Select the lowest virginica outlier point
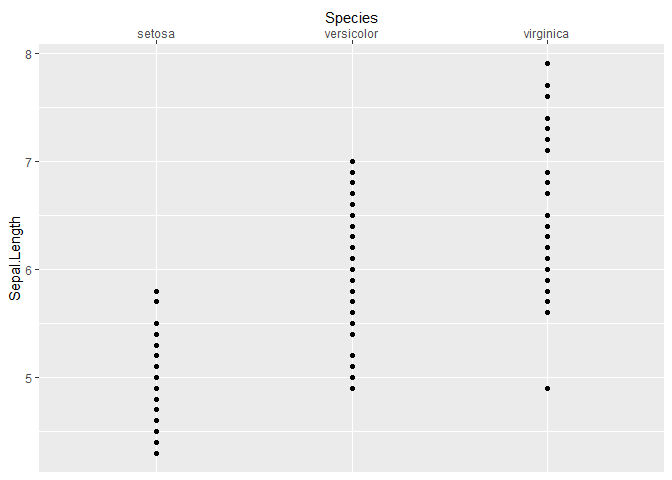This screenshot has width=672, height=480. (547, 389)
